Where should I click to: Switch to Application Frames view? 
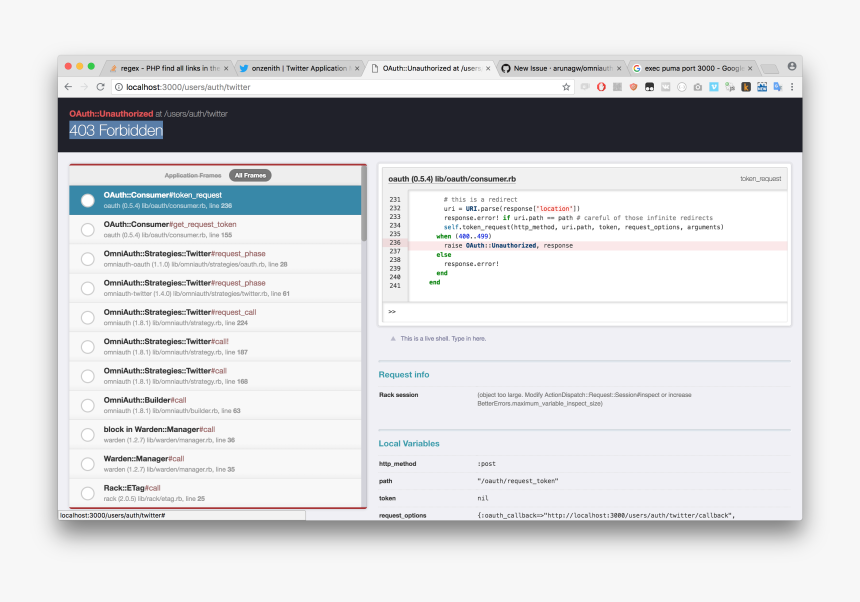coord(194,175)
